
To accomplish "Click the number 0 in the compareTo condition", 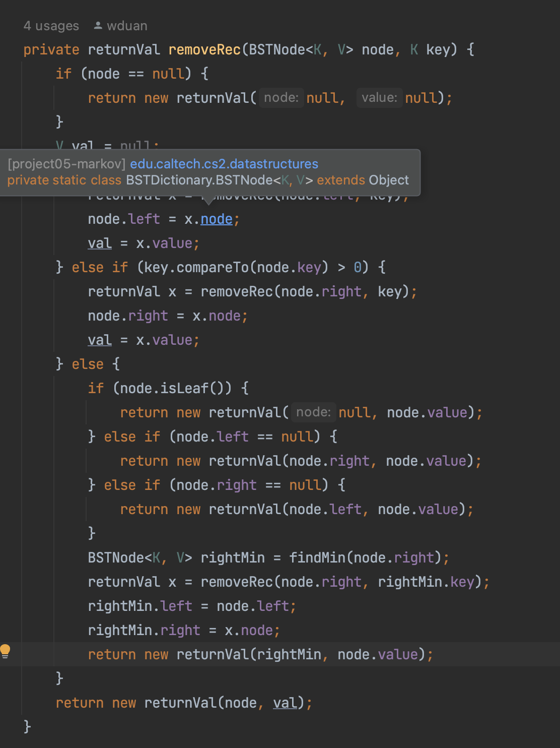I will tap(357, 267).
